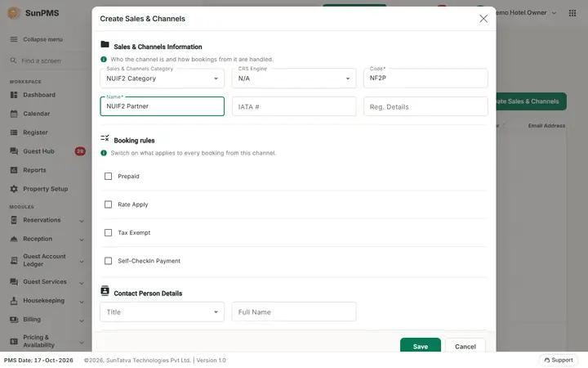Open the apps grid icon

572,13
